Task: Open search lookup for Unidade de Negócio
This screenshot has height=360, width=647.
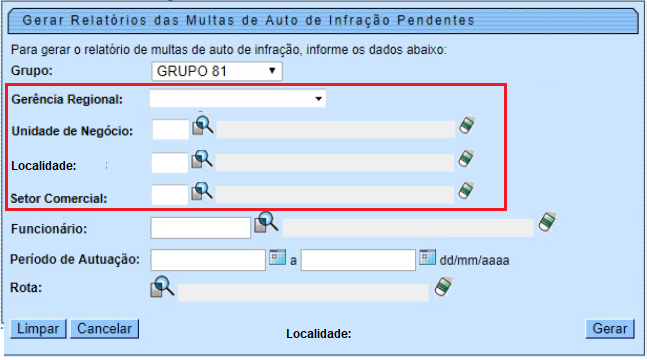Action: [203, 126]
